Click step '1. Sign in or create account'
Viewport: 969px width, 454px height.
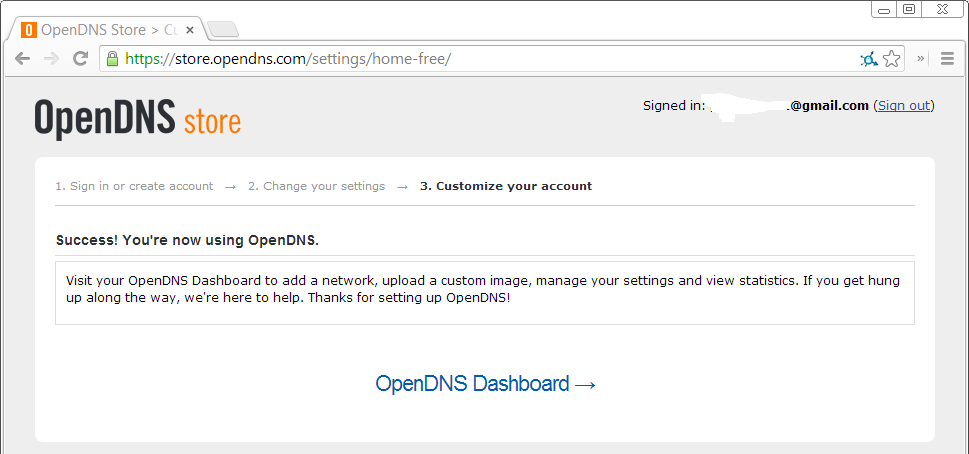(134, 186)
